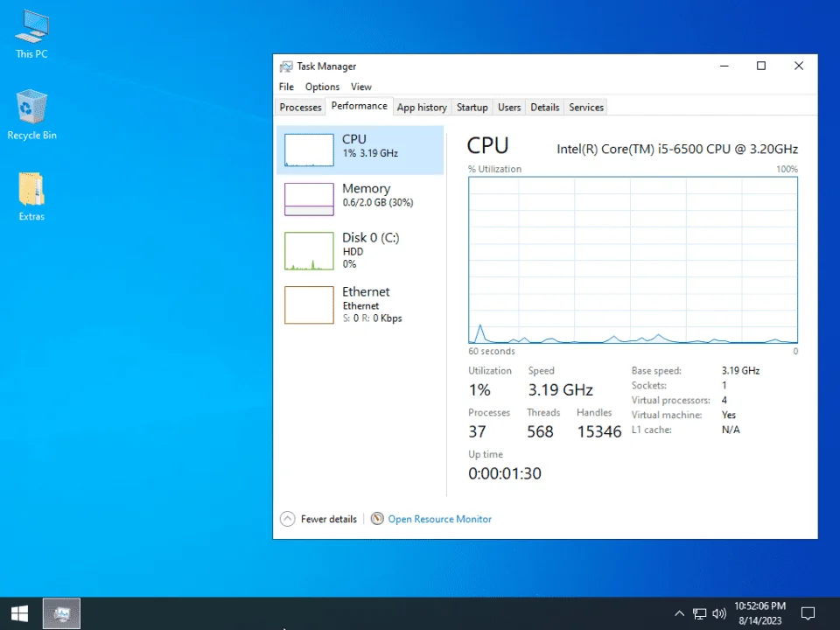Click the '0.6/2.0 GB (30%)' memory usage text
Image resolution: width=840 pixels, height=630 pixels.
[378, 202]
